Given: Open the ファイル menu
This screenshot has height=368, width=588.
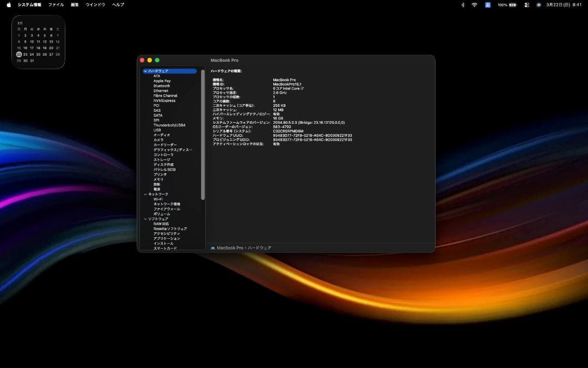Looking at the screenshot, I should (56, 5).
